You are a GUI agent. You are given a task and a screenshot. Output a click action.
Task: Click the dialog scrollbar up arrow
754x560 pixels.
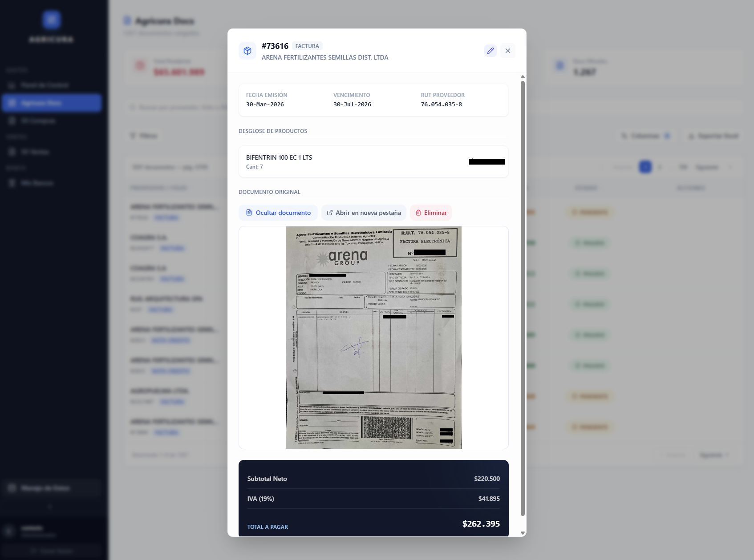[x=523, y=77]
